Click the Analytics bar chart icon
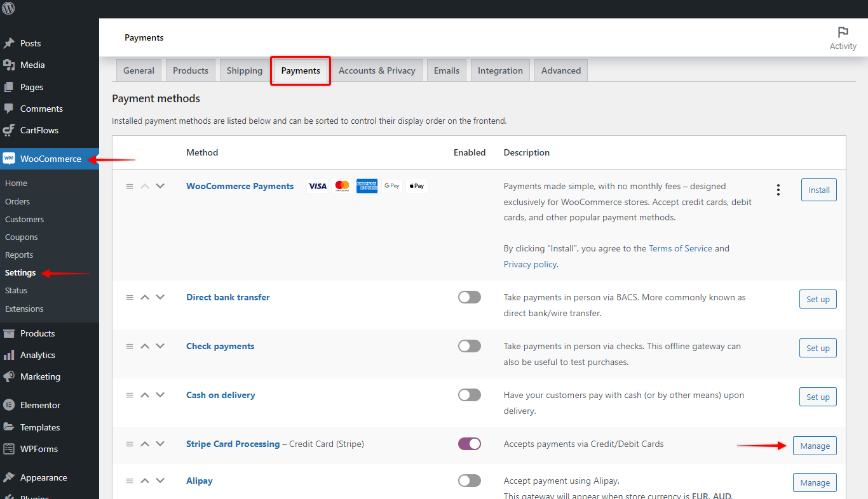The image size is (868, 499). point(9,355)
